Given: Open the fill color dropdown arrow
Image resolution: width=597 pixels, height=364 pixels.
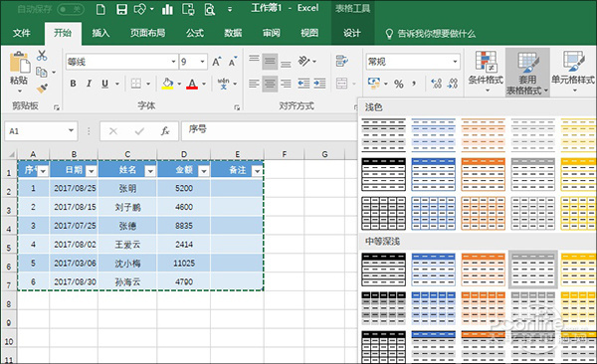Looking at the screenshot, I should pyautogui.click(x=179, y=84).
